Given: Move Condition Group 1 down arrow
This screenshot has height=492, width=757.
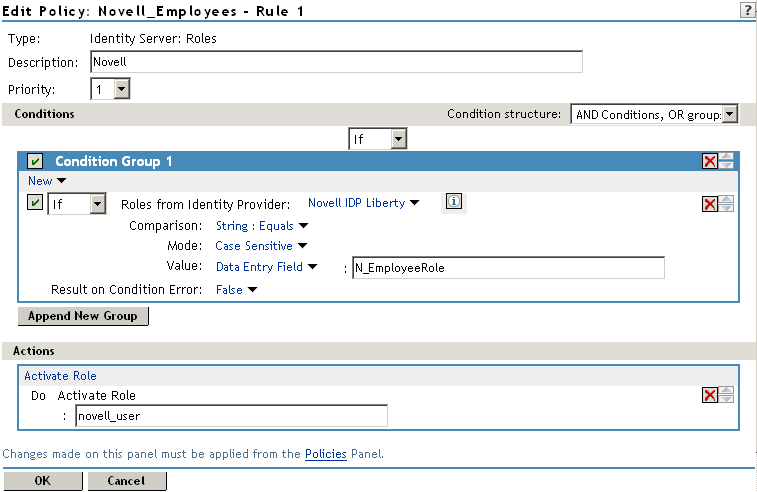Looking at the screenshot, I should [x=726, y=165].
